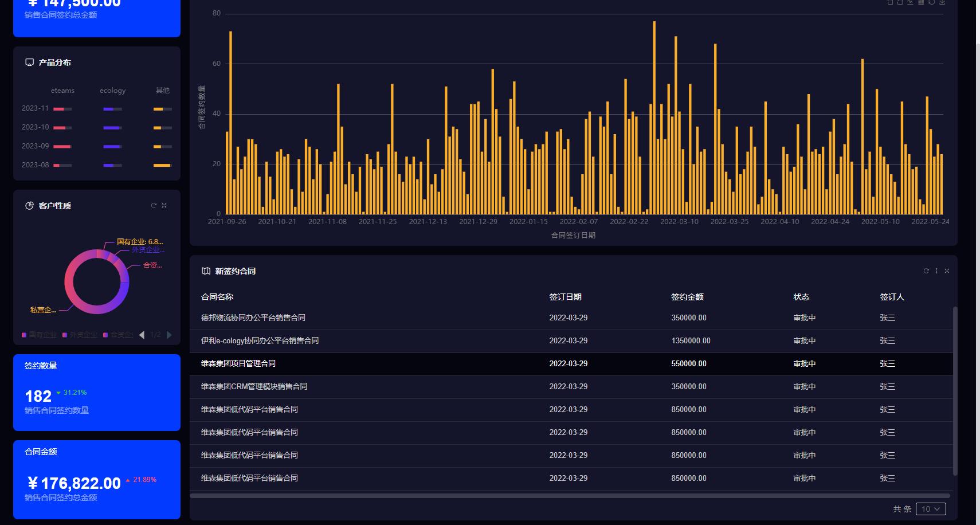Click the 2023-11 eteams progress bar
Image resolution: width=980 pixels, height=525 pixels.
[x=62, y=109]
